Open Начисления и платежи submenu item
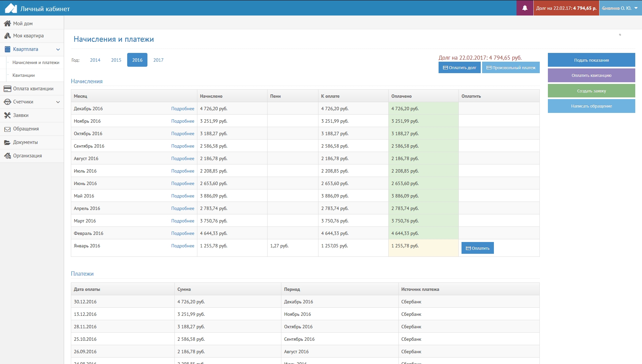Image resolution: width=642 pixels, height=364 pixels. (x=36, y=63)
